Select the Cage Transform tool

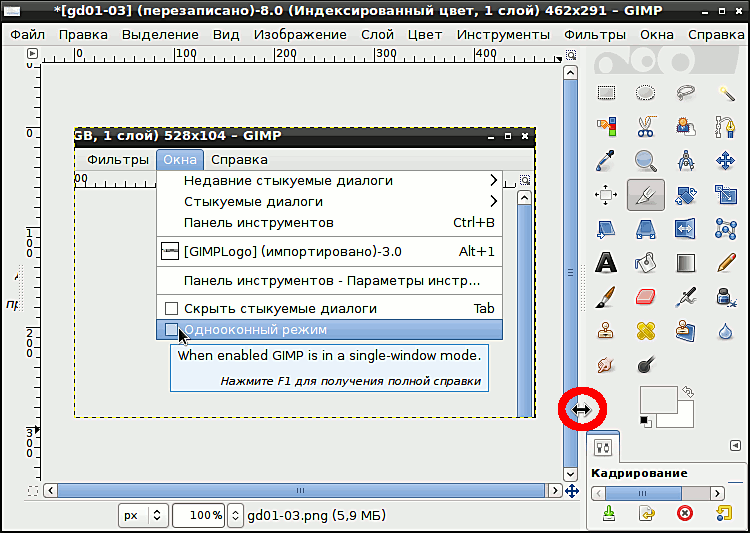(726, 229)
